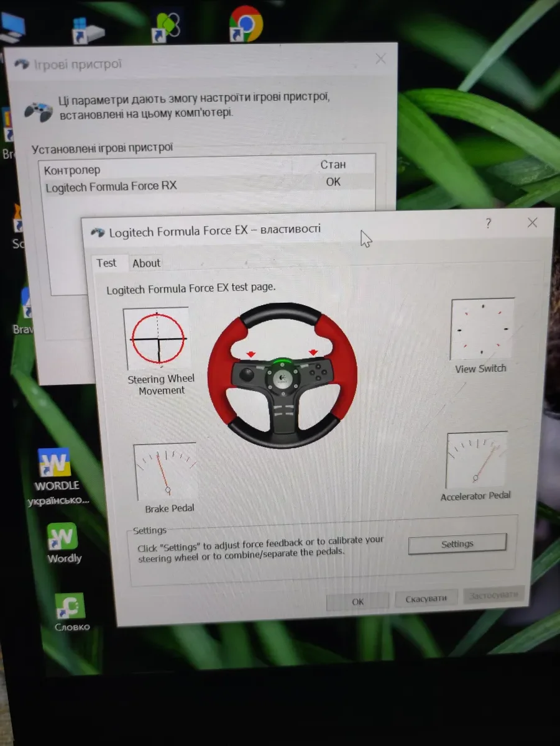Click the gamepad icon in Ігрові пристрої title
The width and height of the screenshot is (560, 746).
(x=22, y=65)
